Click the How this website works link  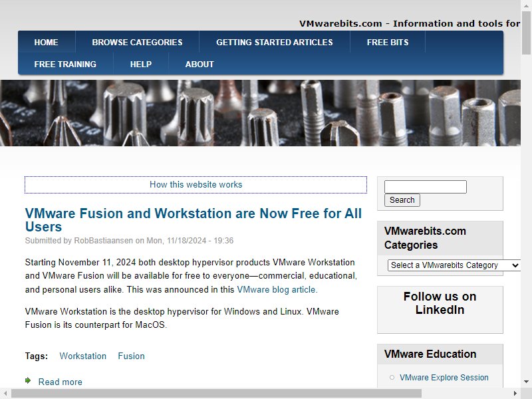(196, 185)
